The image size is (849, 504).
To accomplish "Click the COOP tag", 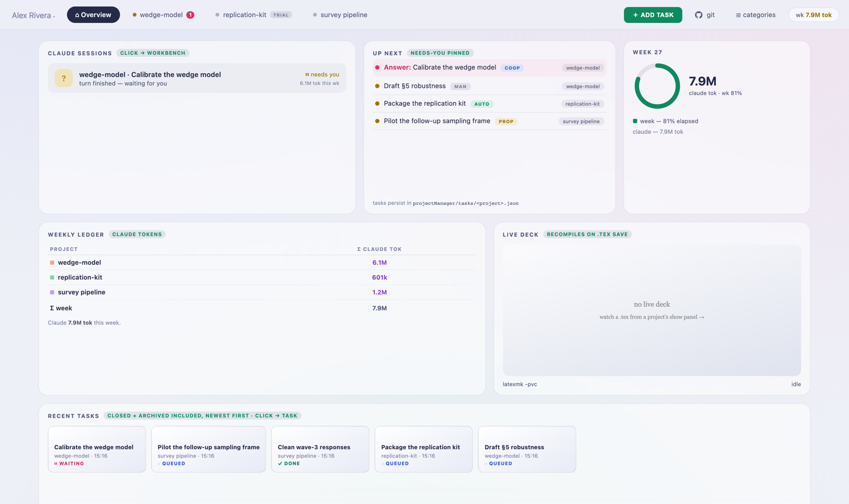I will tap(512, 68).
